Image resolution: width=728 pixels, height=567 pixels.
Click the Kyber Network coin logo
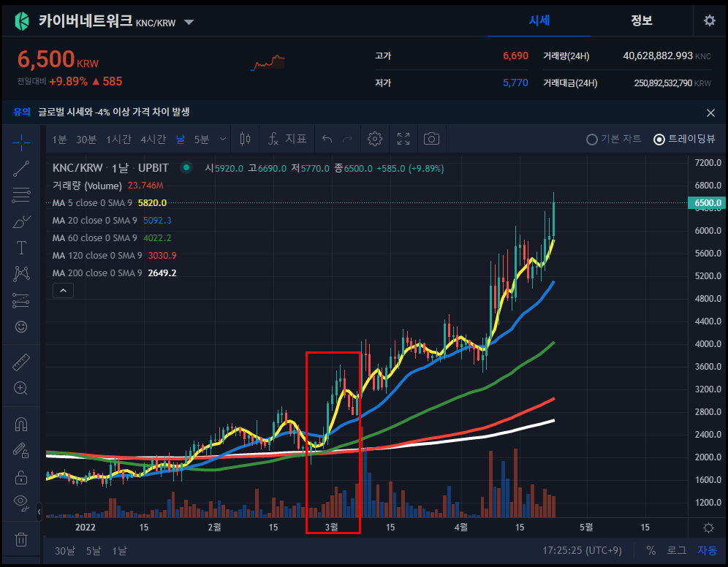[21, 21]
